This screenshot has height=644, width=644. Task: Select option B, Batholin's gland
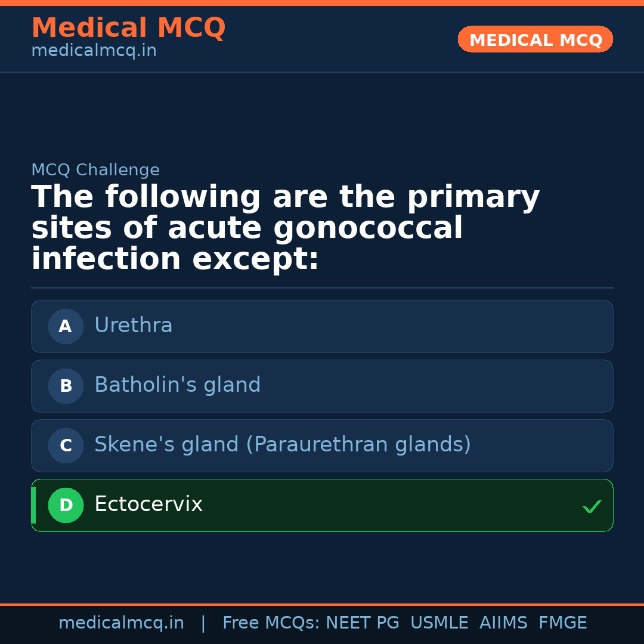click(322, 386)
